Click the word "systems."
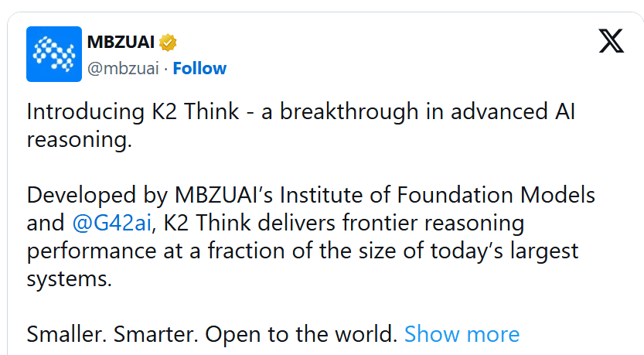 click(69, 279)
